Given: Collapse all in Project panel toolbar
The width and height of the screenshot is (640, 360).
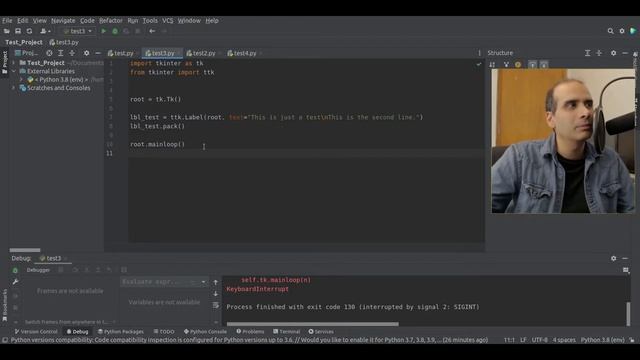Looking at the screenshot, I should pos(72,53).
